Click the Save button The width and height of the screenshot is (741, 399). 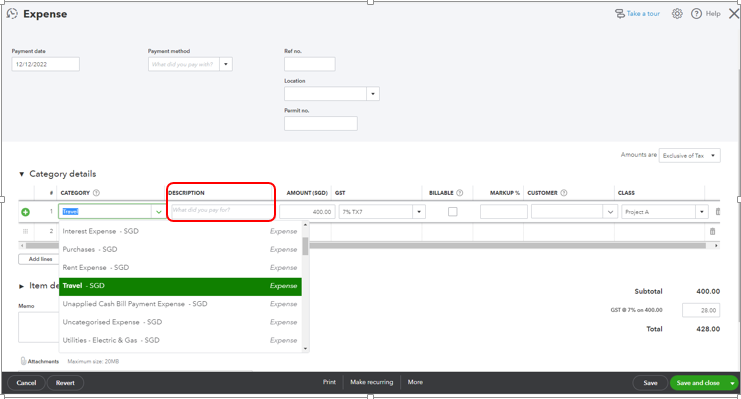tap(650, 383)
